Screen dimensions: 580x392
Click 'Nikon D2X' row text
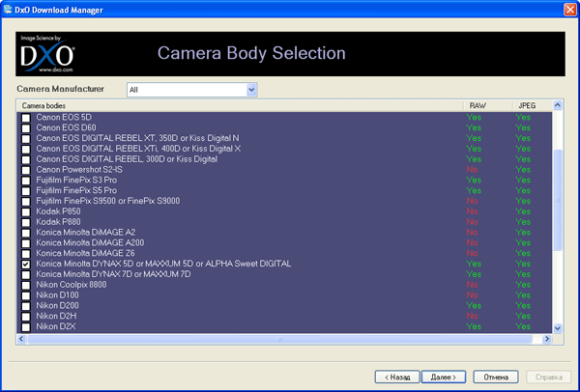point(56,326)
